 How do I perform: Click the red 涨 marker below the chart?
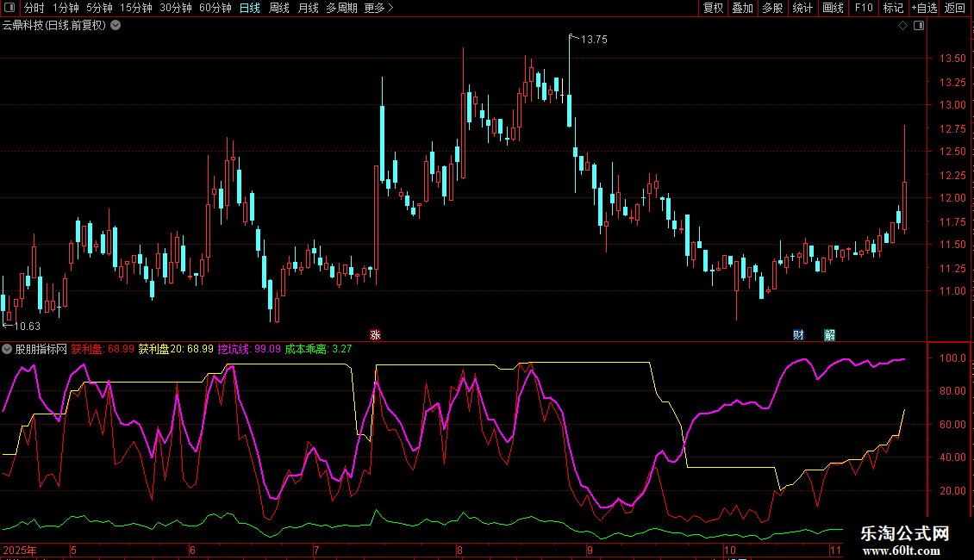pyautogui.click(x=375, y=334)
